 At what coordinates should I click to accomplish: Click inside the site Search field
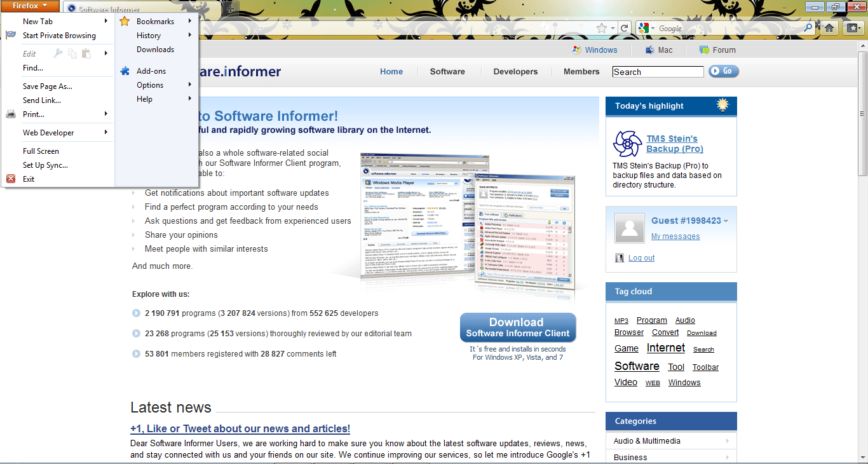click(x=657, y=71)
